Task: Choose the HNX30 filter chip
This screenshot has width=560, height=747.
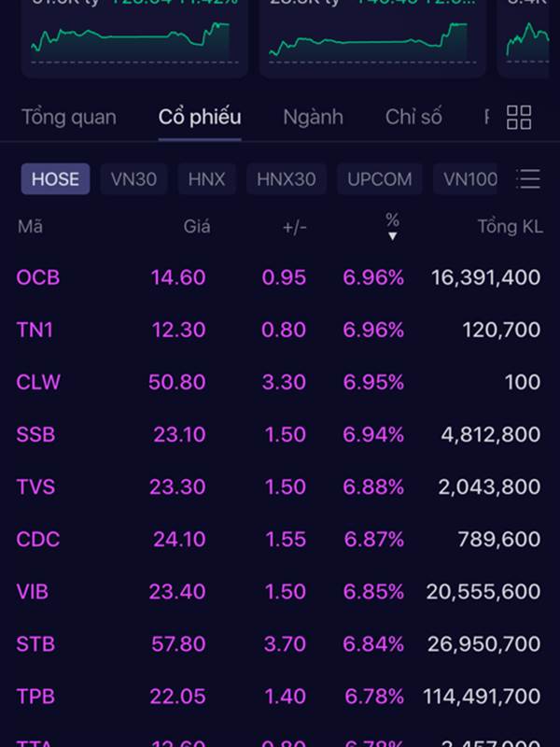Action: [287, 179]
